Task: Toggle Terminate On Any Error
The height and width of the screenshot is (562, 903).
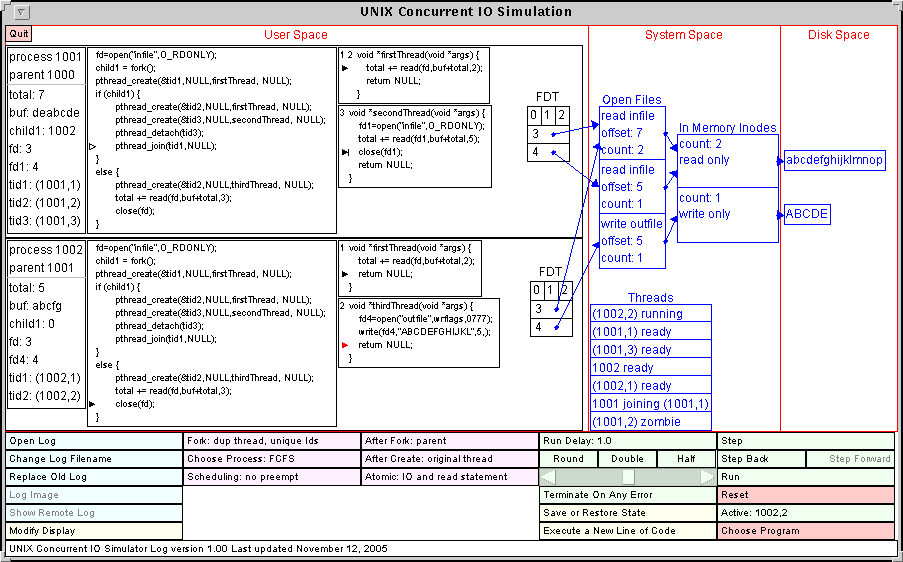Action: (x=628, y=495)
